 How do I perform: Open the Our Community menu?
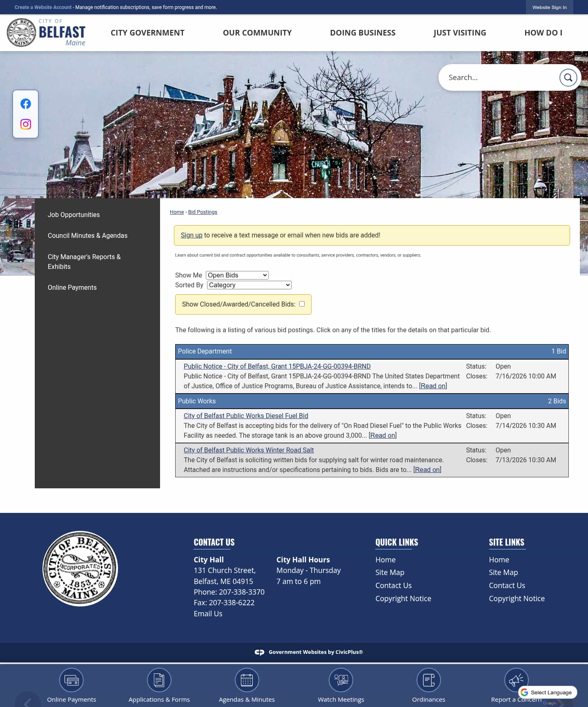point(257,33)
